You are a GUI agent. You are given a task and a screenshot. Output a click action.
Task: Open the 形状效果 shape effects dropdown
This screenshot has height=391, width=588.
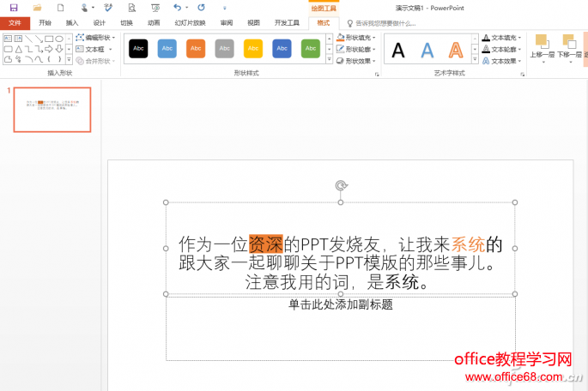click(356, 61)
